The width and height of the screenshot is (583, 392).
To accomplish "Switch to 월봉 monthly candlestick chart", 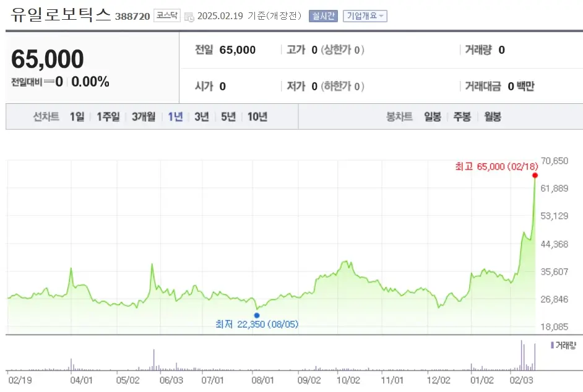I will click(492, 116).
